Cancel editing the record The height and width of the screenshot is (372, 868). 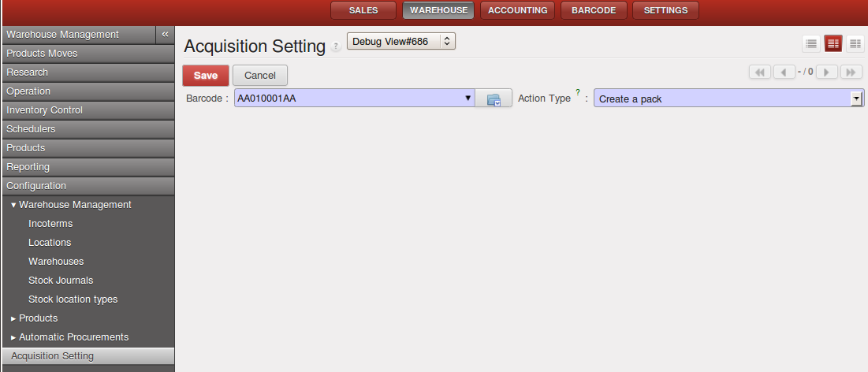pyautogui.click(x=260, y=76)
